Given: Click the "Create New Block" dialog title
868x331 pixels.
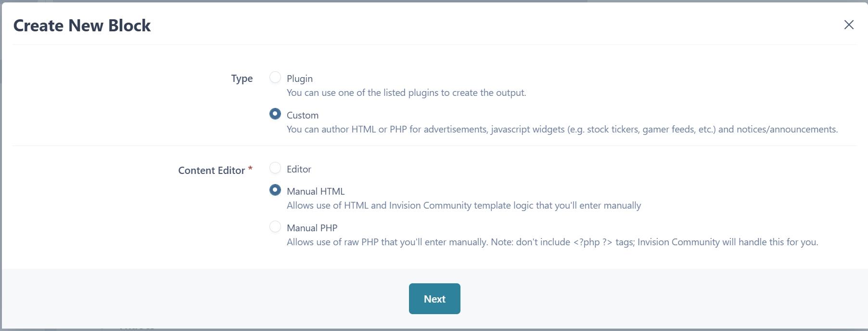Looking at the screenshot, I should [x=82, y=26].
